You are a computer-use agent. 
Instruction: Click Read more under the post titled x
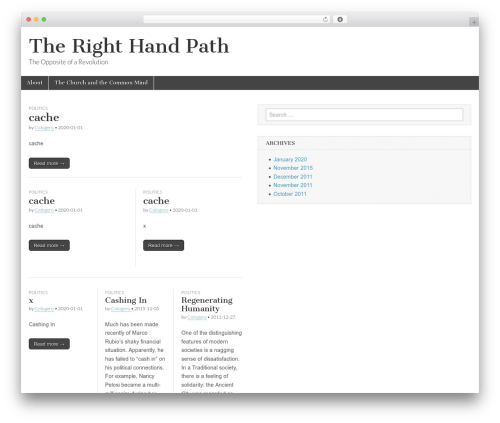(49, 344)
